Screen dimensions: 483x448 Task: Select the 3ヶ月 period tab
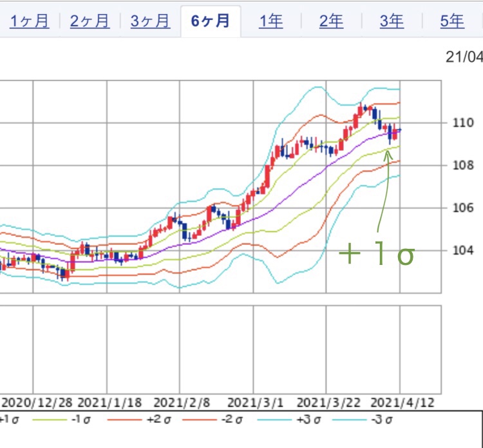click(150, 21)
